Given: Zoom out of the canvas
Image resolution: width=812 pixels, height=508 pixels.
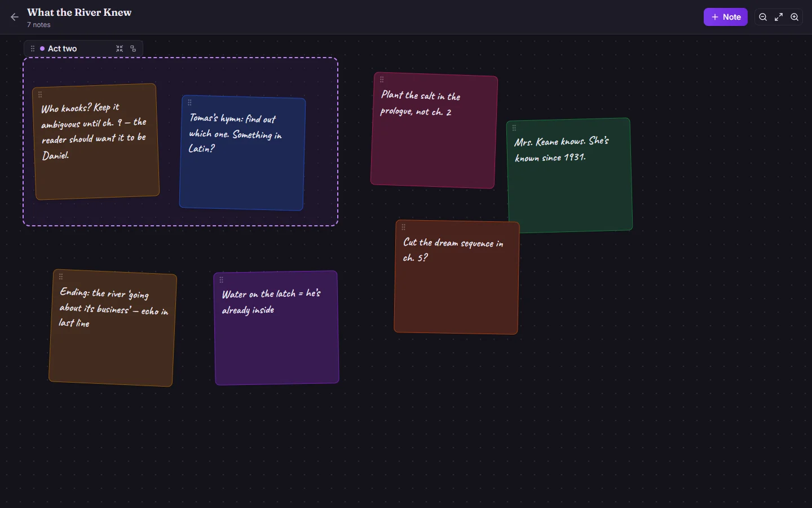Looking at the screenshot, I should click(x=763, y=17).
